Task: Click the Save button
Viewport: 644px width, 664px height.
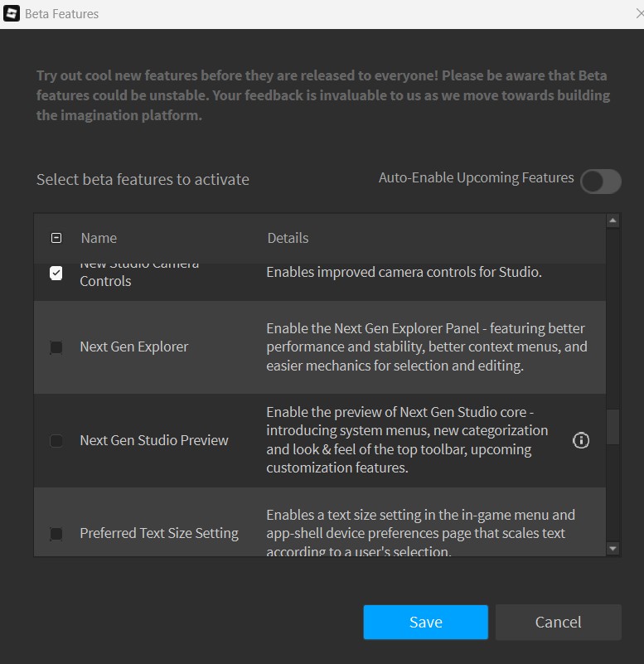Action: [425, 622]
